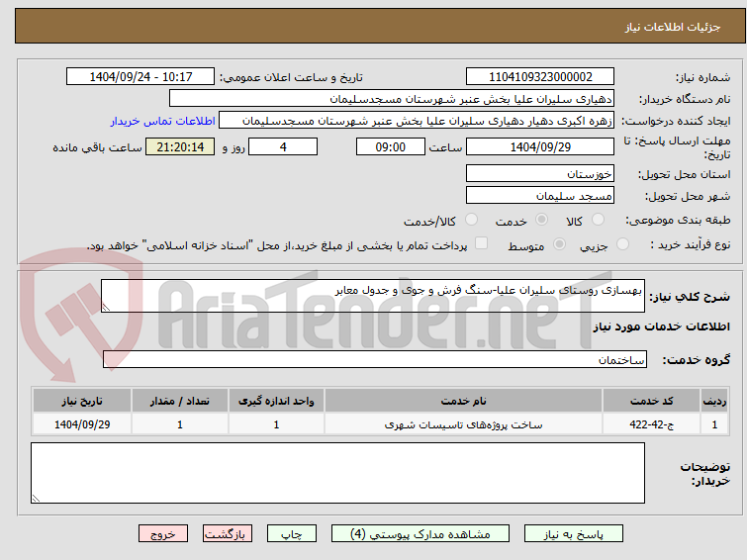Screen dimensions: 747x560
Task: Click cell ساخت پروژه‌های تاسیسات شهری
Action: pos(464,424)
